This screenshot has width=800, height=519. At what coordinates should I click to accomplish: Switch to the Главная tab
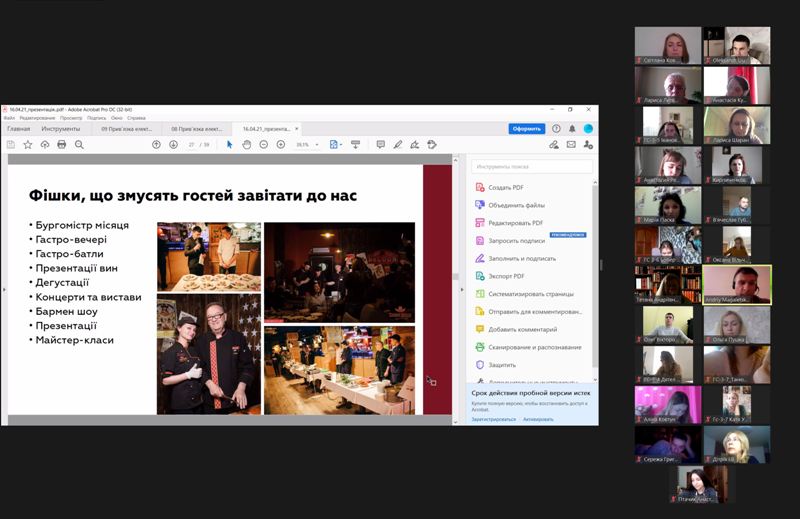click(x=18, y=129)
